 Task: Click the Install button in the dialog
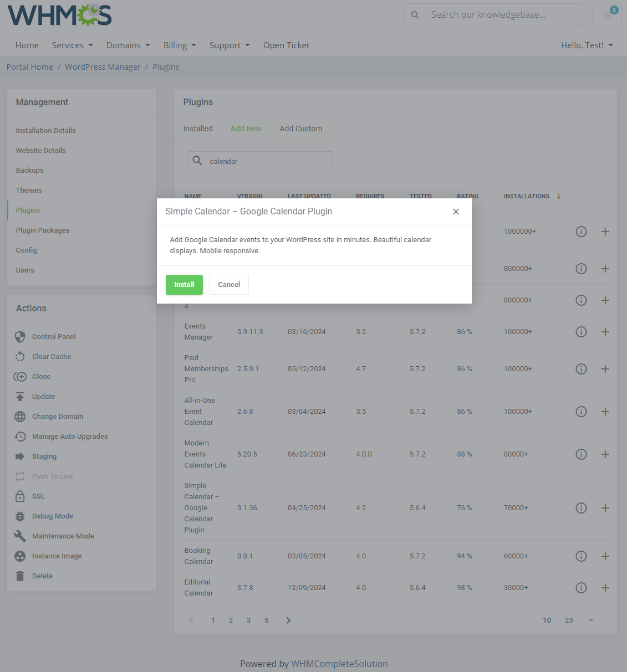pyautogui.click(x=184, y=284)
